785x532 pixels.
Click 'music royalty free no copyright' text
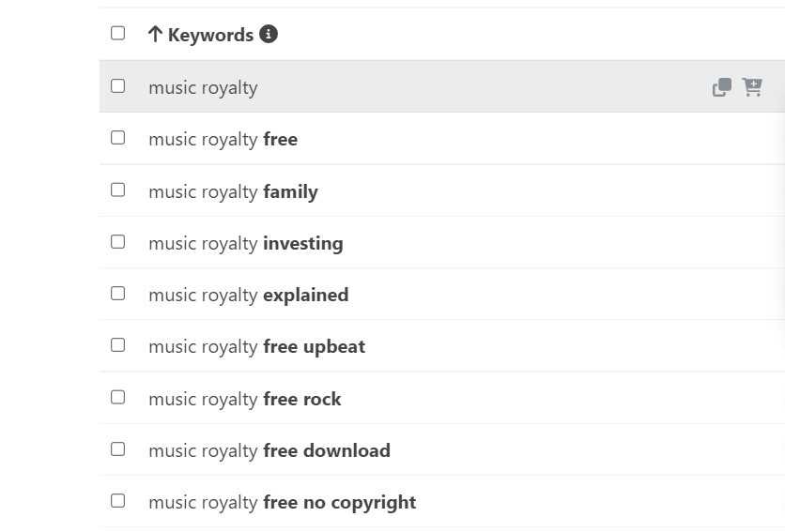point(282,502)
